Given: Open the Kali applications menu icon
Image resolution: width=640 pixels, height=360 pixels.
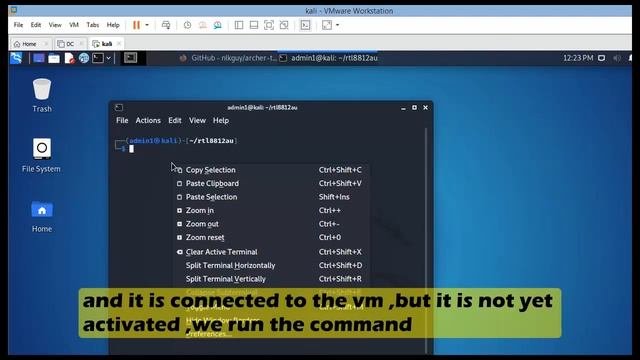Looking at the screenshot, I should pos(16,58).
